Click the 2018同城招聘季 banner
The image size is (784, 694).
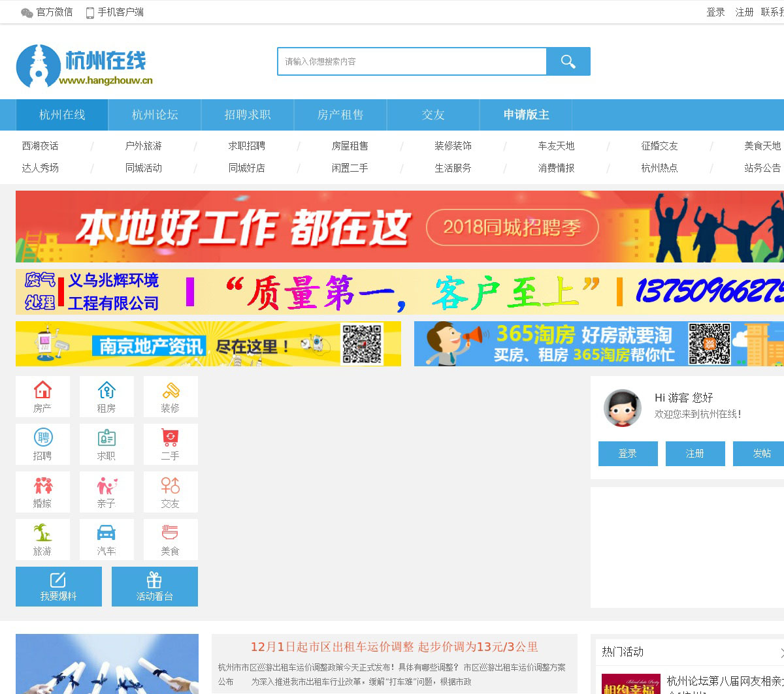(399, 227)
